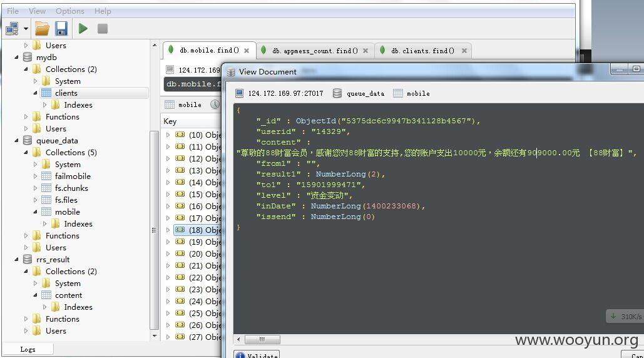The width and height of the screenshot is (644, 358).
Task: Click the Validate button in View Document
Action: 257,355
